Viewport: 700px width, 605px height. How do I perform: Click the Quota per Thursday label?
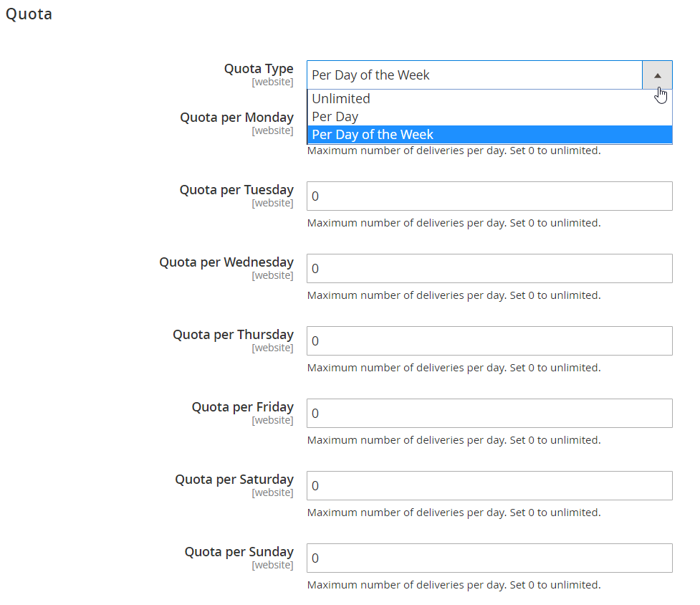tap(233, 335)
